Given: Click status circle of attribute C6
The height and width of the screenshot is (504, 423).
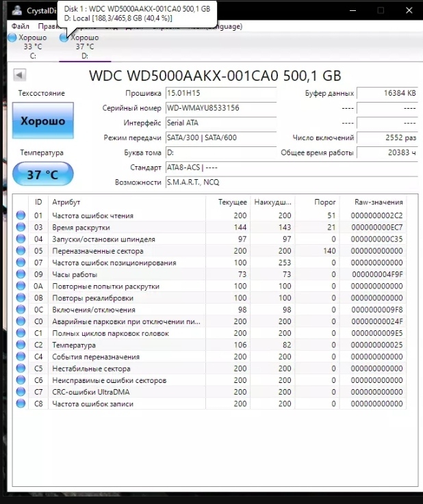Looking at the screenshot, I should 21,380.
